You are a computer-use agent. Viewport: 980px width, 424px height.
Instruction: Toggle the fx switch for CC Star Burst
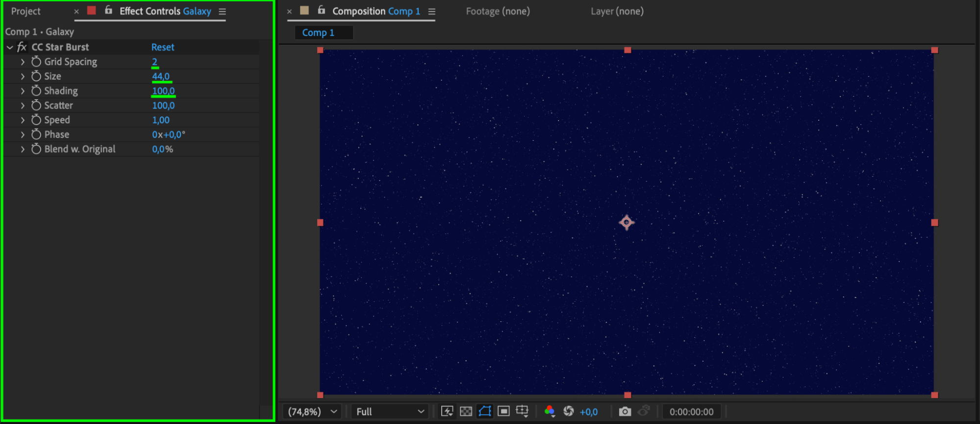click(x=22, y=47)
